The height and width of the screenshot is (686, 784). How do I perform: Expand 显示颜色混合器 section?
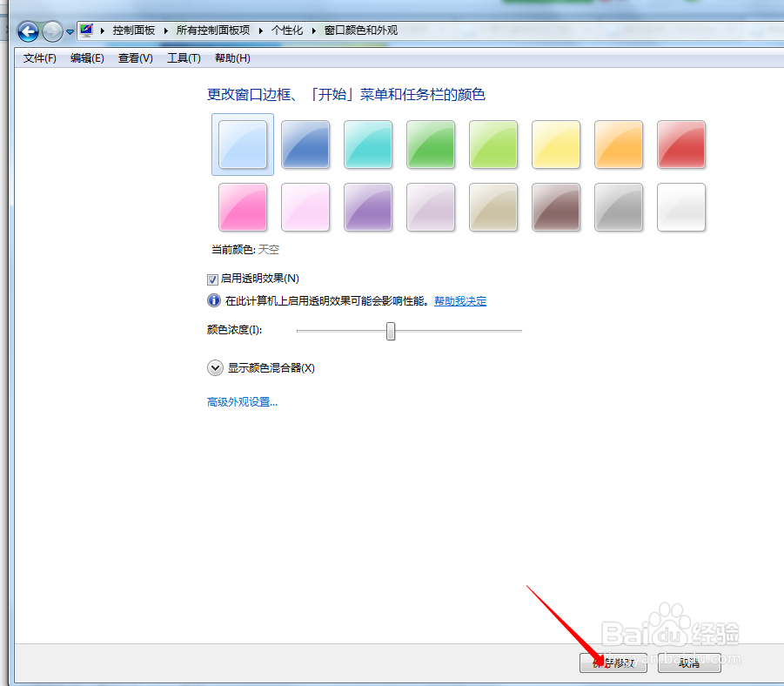pos(215,367)
